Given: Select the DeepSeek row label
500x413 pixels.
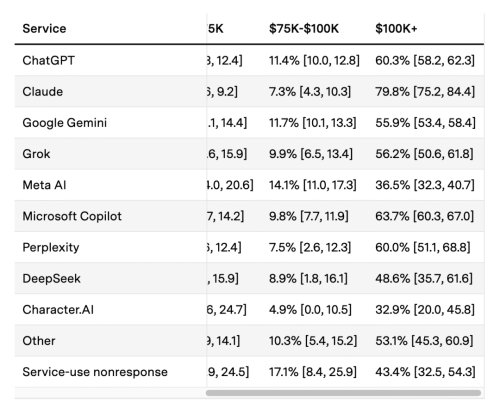Looking at the screenshot, I should (x=51, y=278).
